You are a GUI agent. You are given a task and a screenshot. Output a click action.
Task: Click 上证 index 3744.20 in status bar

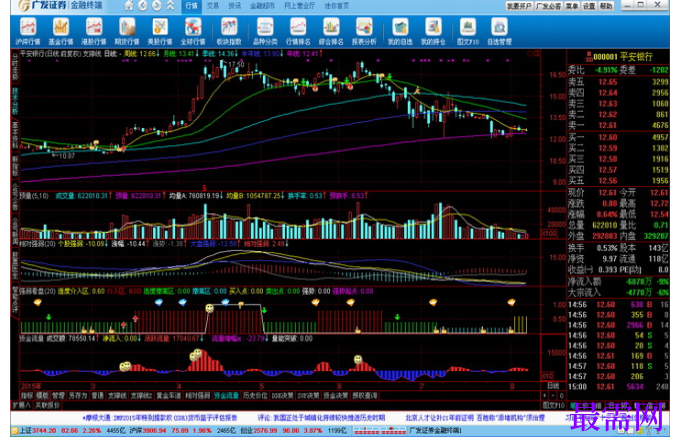pos(38,430)
